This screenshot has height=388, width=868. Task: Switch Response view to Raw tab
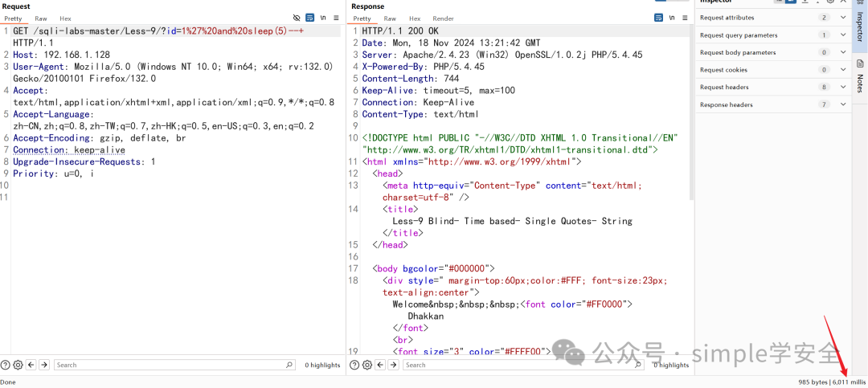[390, 18]
